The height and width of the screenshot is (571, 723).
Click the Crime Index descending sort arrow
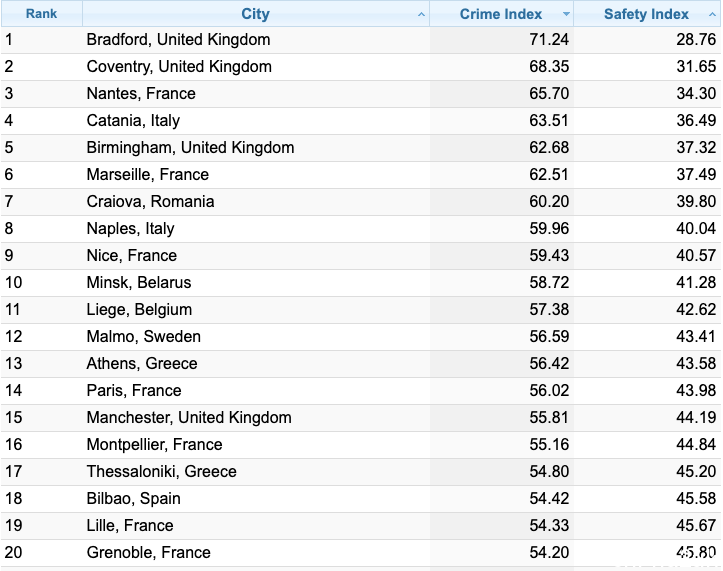(x=566, y=14)
